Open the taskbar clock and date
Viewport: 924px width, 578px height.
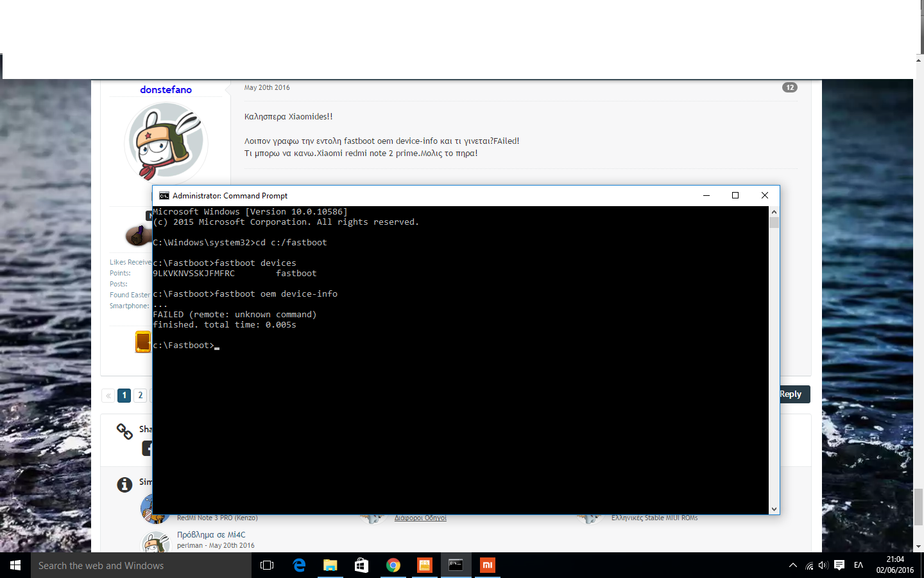895,565
